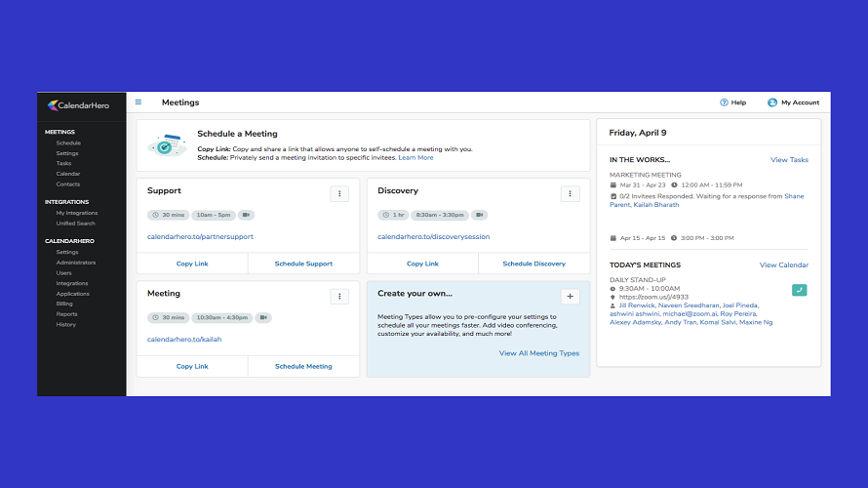Open Schedule in the Meetings sidebar

click(68, 142)
